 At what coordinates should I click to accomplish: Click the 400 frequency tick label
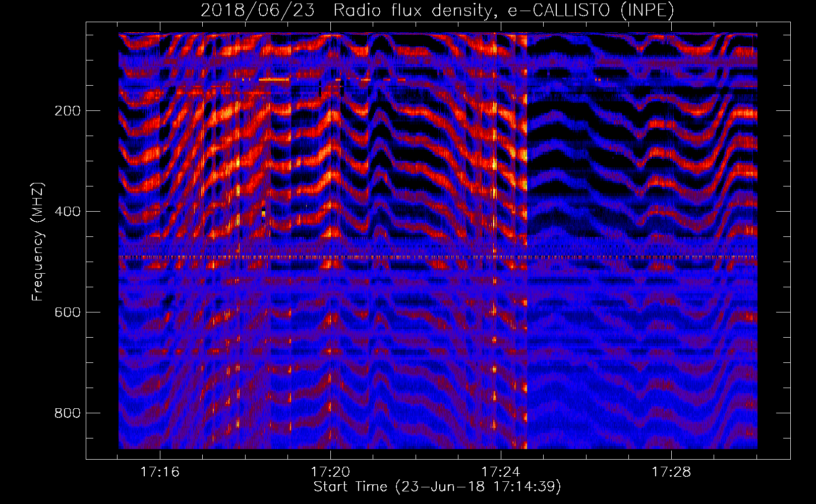67,212
